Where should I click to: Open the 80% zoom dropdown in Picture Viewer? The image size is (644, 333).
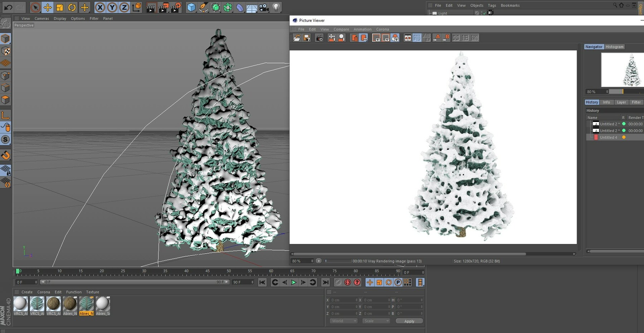(302, 261)
